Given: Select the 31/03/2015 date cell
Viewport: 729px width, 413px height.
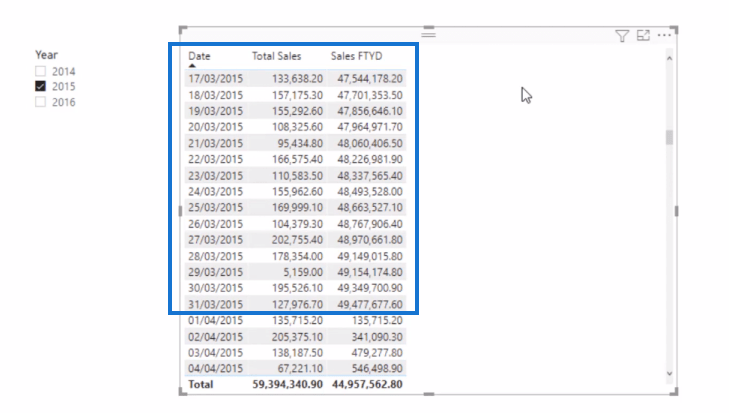Looking at the screenshot, I should (x=215, y=304).
